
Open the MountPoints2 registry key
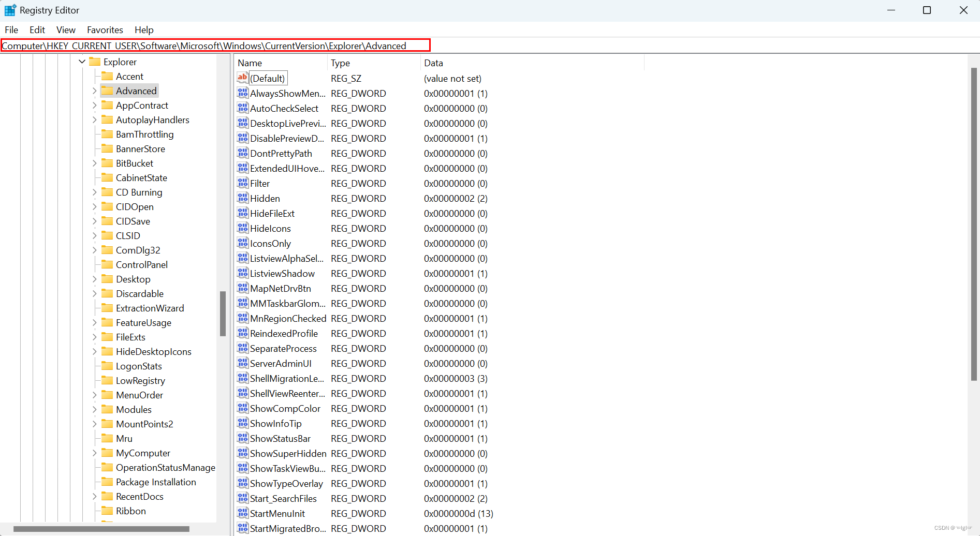[x=144, y=424]
